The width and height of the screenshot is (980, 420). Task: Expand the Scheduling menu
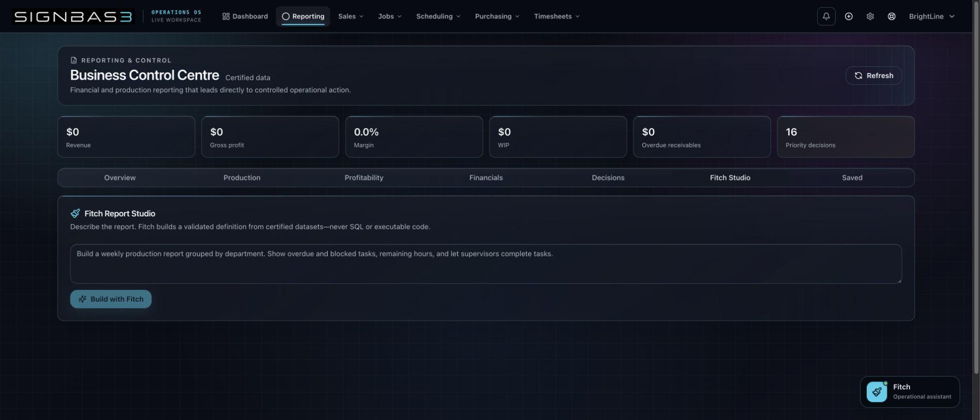point(438,16)
